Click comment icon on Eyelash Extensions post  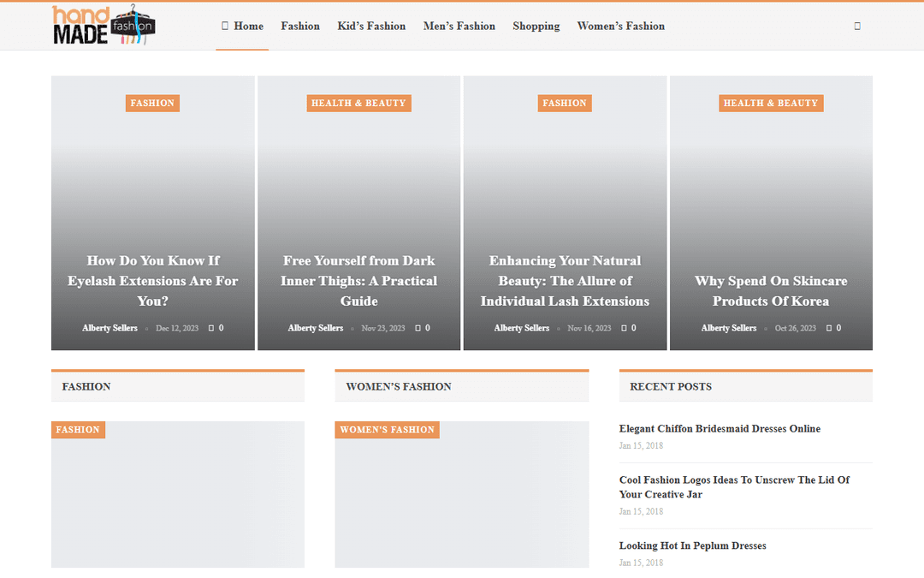coord(211,328)
